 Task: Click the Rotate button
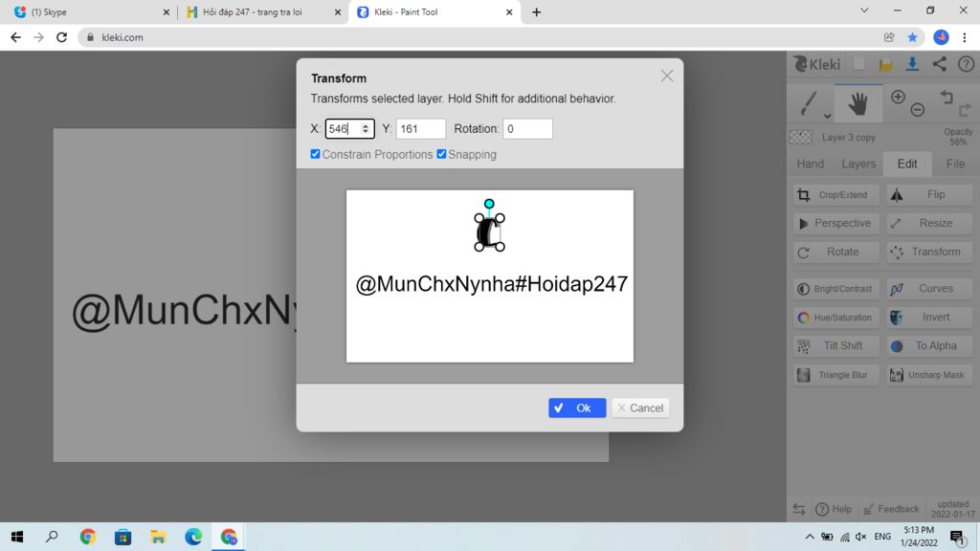coord(835,252)
